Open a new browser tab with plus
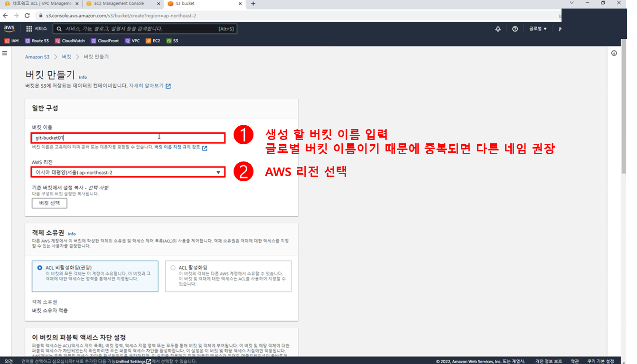Screen dimensions: 637x364 (x=253, y=4)
